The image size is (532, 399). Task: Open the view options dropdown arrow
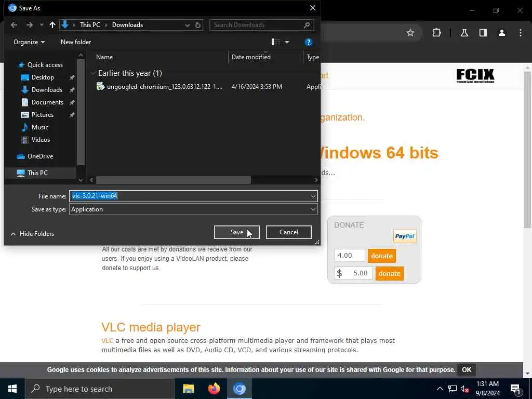click(287, 42)
